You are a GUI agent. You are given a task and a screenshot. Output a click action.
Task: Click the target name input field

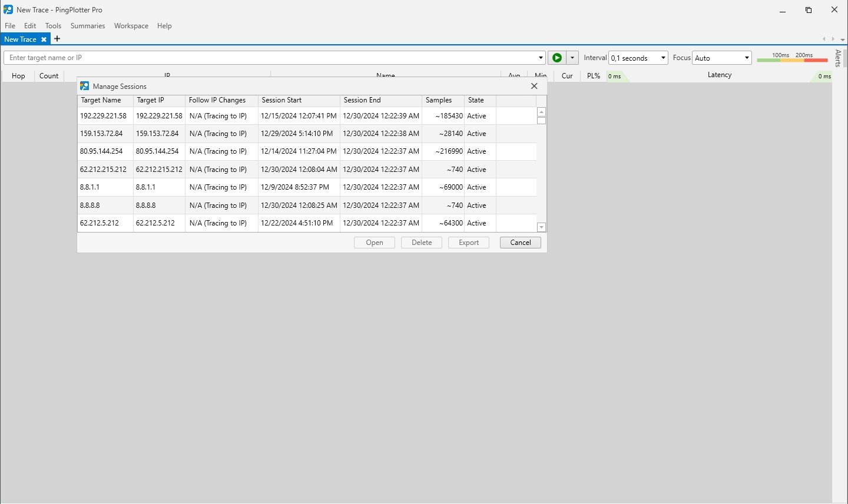click(271, 58)
